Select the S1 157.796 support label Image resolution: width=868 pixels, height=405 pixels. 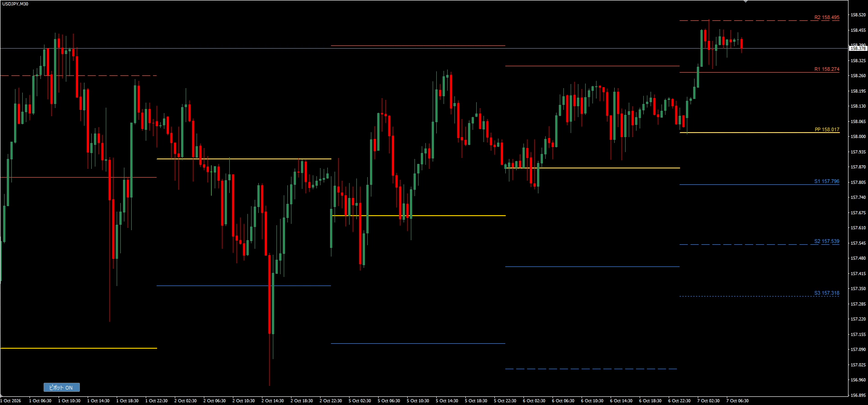coord(827,182)
